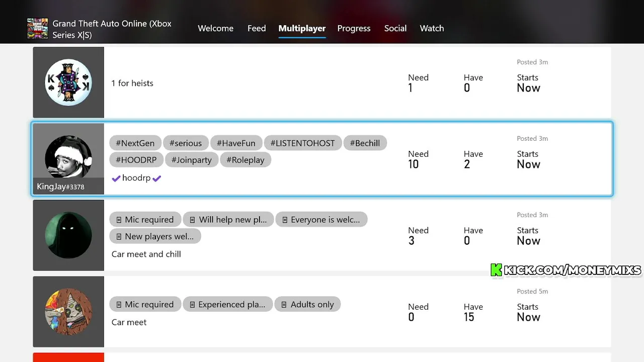Click the #Roleplay tag
Image resolution: width=644 pixels, height=362 pixels.
246,160
